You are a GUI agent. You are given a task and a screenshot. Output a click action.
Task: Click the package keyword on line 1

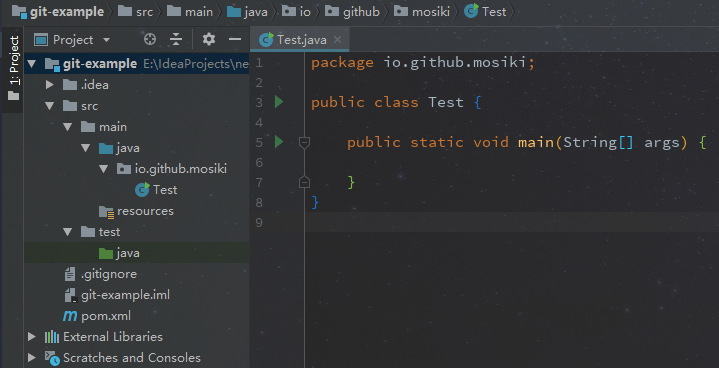[x=342, y=62]
